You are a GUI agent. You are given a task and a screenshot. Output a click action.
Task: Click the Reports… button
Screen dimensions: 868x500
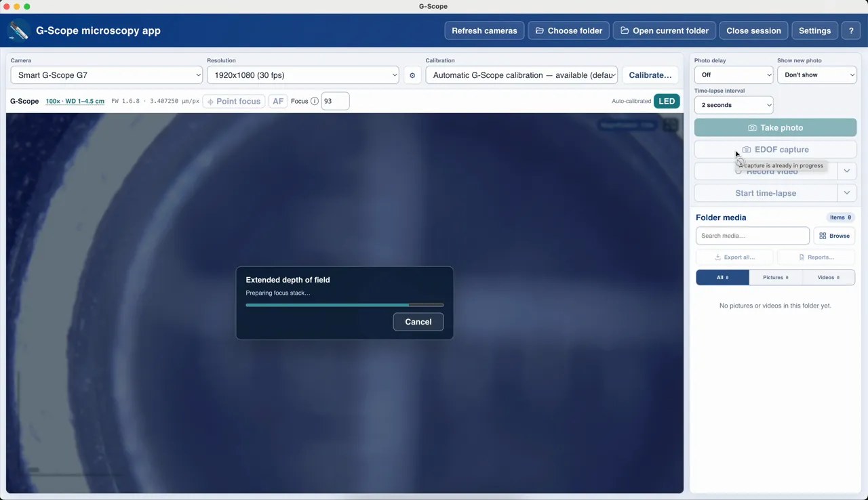pos(816,257)
